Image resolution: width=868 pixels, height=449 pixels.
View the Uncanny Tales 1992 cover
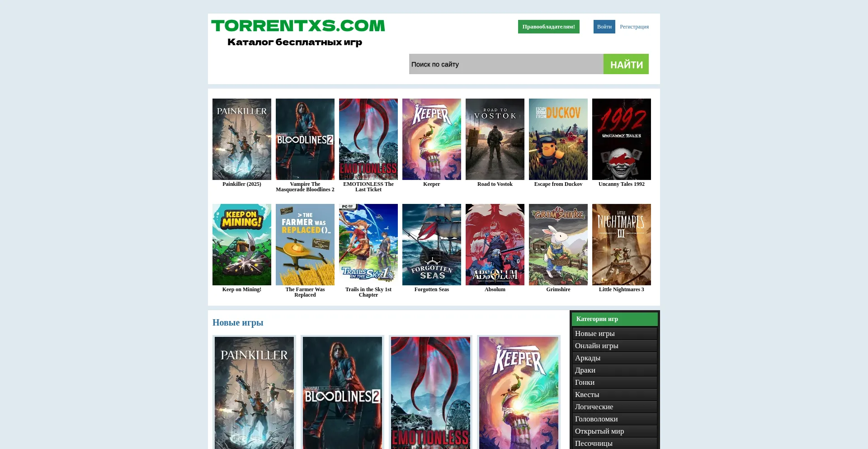[621, 139]
